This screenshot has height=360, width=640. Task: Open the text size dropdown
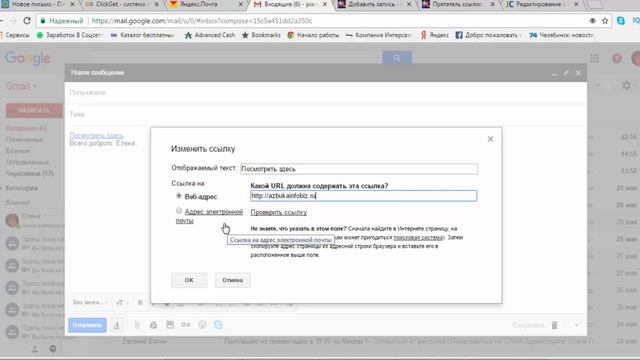pyautogui.click(x=122, y=302)
